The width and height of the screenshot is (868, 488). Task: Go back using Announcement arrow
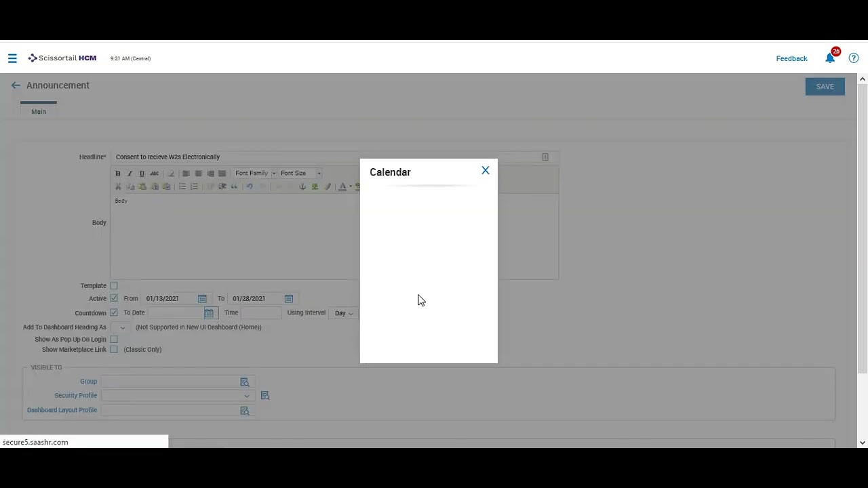16,85
